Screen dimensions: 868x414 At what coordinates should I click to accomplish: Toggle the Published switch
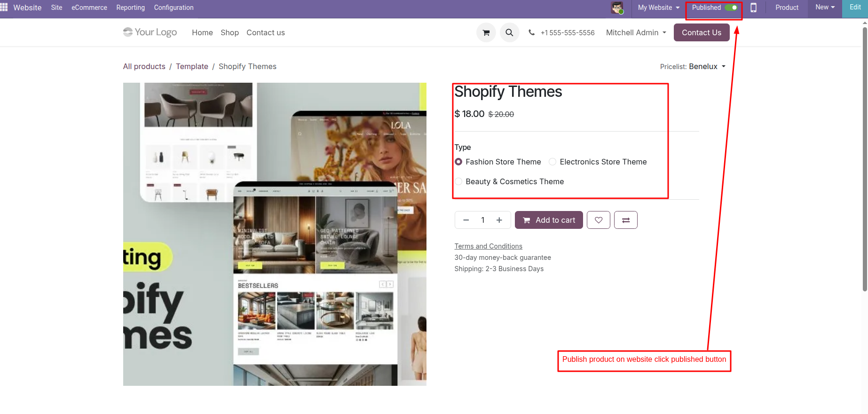click(x=731, y=8)
